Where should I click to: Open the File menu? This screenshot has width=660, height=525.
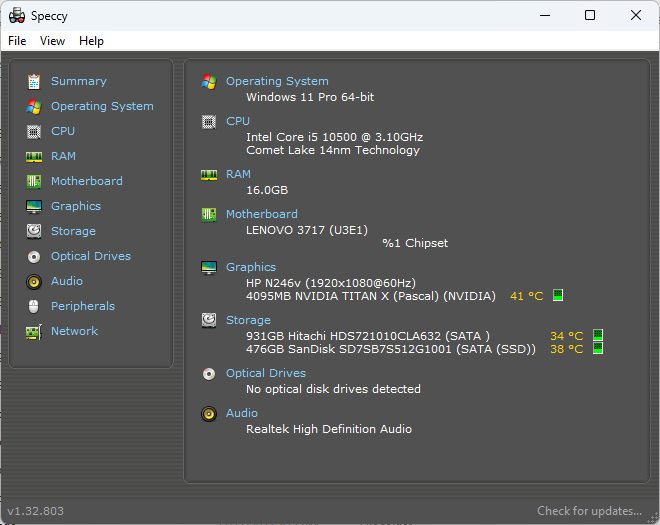click(x=17, y=41)
